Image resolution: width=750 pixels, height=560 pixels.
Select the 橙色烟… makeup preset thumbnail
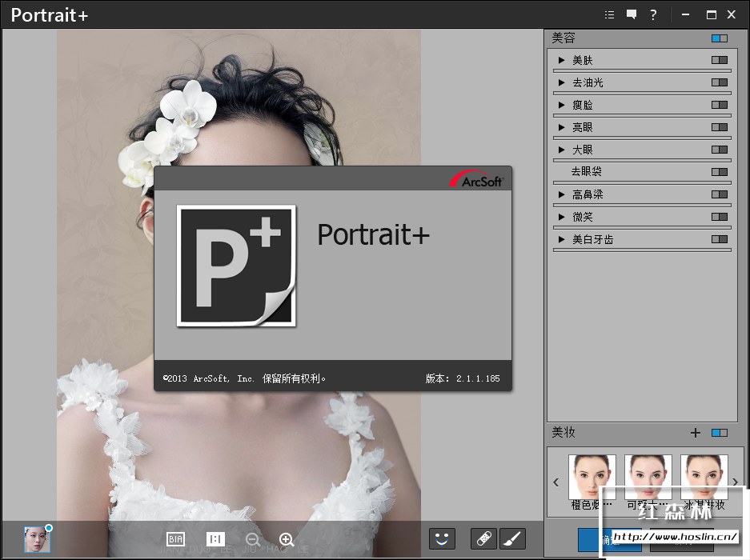(592, 477)
